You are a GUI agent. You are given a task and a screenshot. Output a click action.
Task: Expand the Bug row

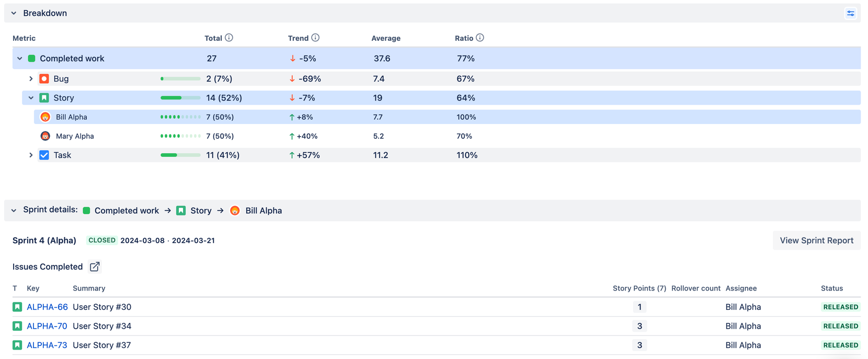31,78
